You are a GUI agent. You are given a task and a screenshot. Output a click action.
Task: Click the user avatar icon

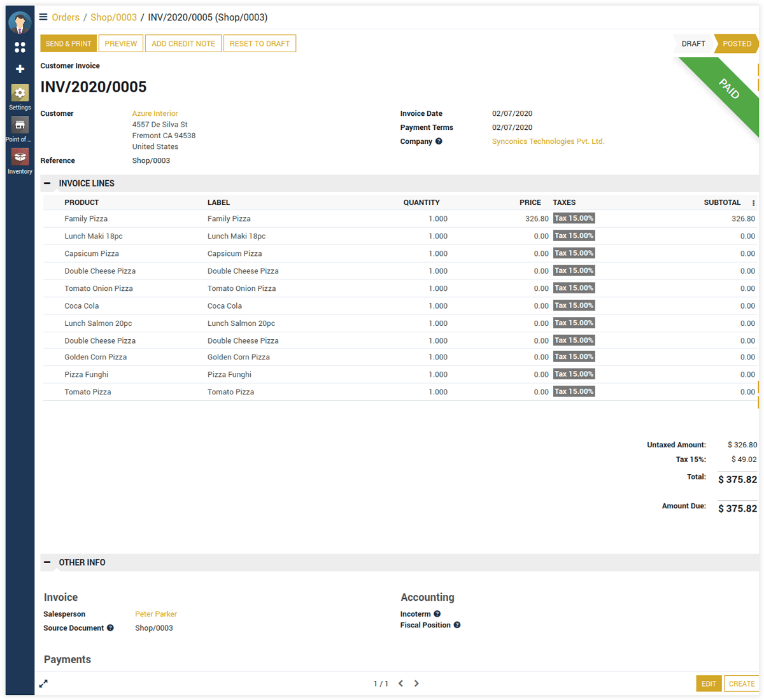20,23
